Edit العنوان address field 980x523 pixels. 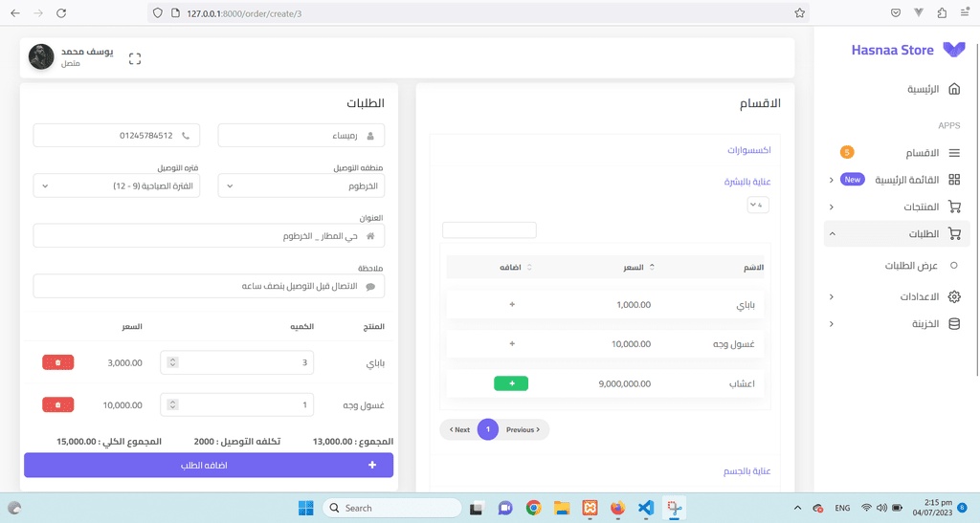[x=209, y=236]
